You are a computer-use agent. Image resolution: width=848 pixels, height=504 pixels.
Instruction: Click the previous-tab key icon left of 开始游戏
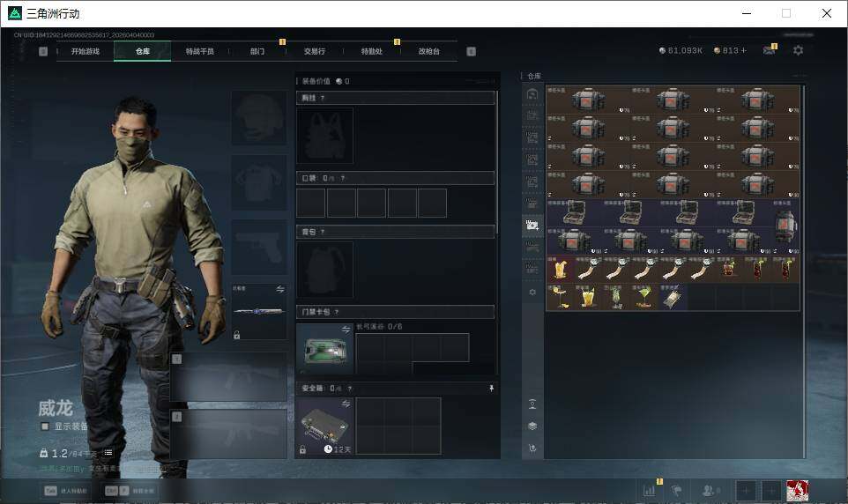pyautogui.click(x=43, y=51)
